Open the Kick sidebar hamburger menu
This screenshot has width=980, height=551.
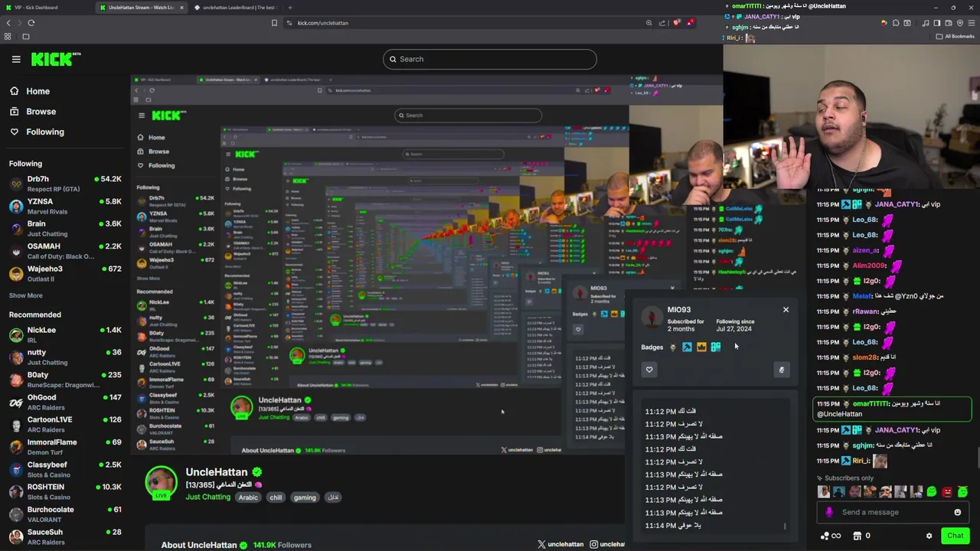[x=16, y=59]
